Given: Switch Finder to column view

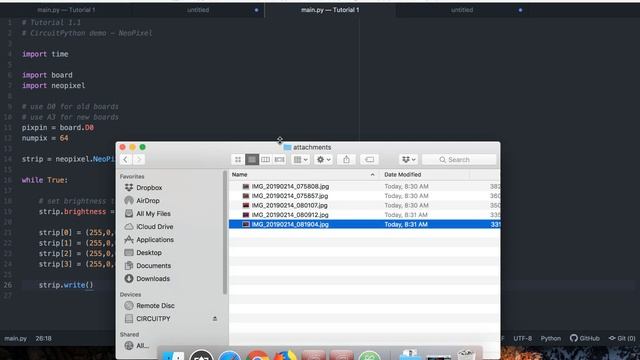Looking at the screenshot, I should click(265, 160).
